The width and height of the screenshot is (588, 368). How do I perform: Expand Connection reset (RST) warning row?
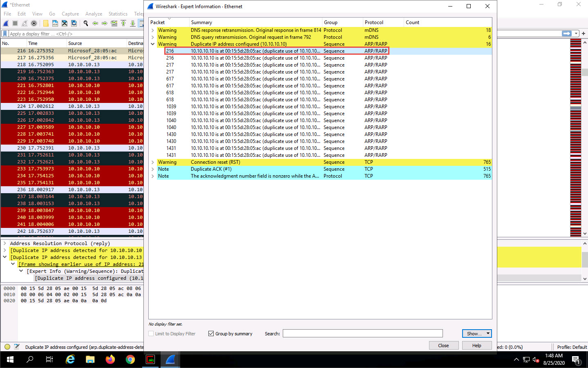coord(153,162)
